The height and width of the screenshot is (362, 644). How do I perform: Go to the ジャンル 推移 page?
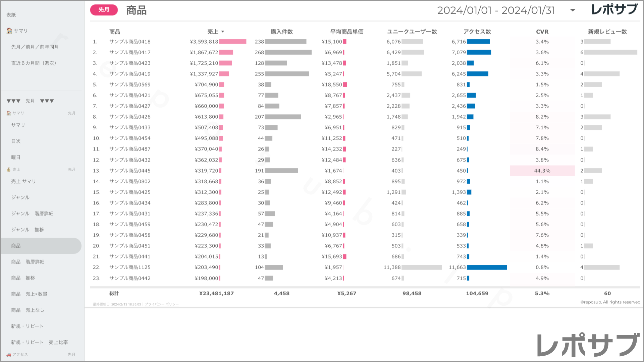point(28,230)
